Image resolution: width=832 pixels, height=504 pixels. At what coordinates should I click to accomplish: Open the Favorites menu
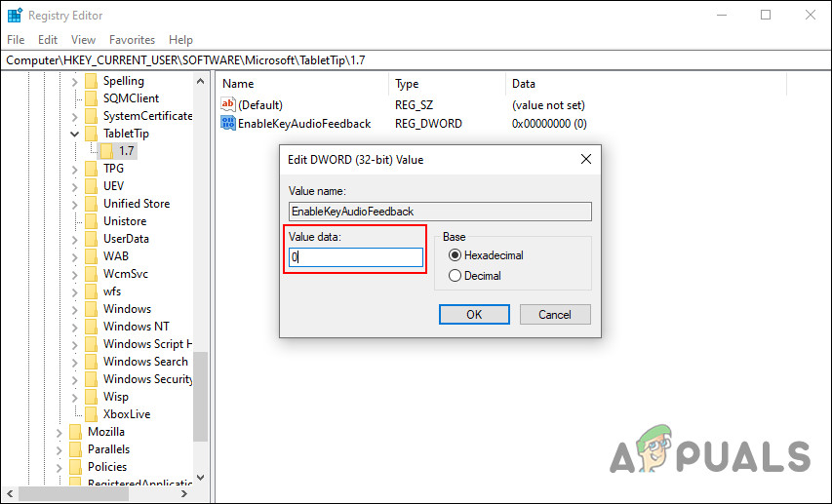[132, 40]
